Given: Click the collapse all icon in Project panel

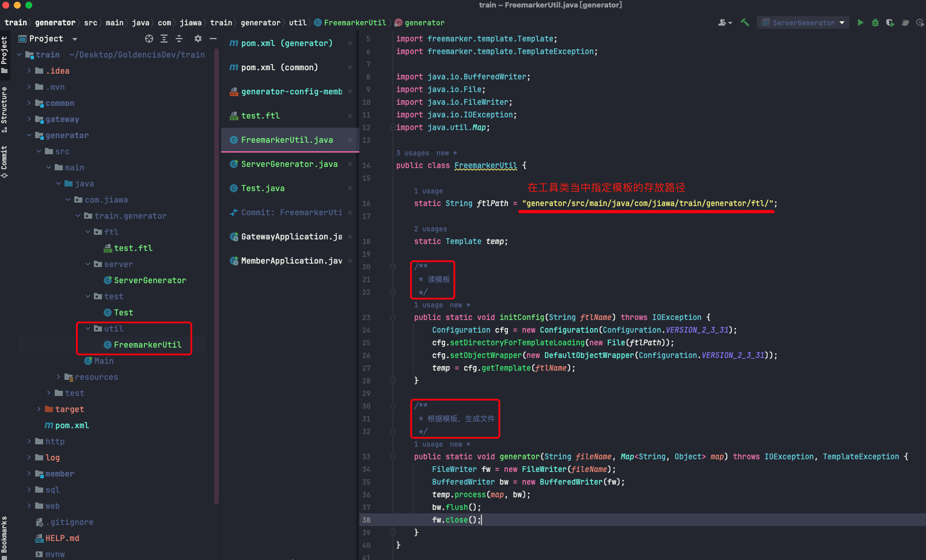Looking at the screenshot, I should (x=179, y=39).
